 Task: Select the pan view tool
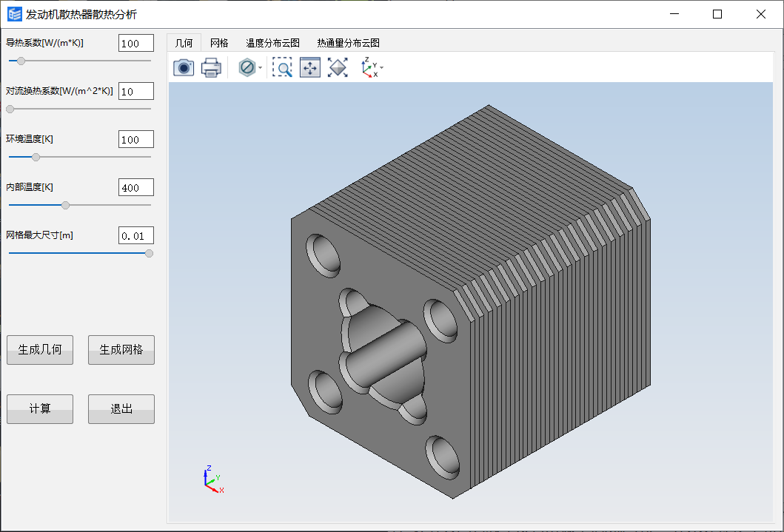[310, 67]
